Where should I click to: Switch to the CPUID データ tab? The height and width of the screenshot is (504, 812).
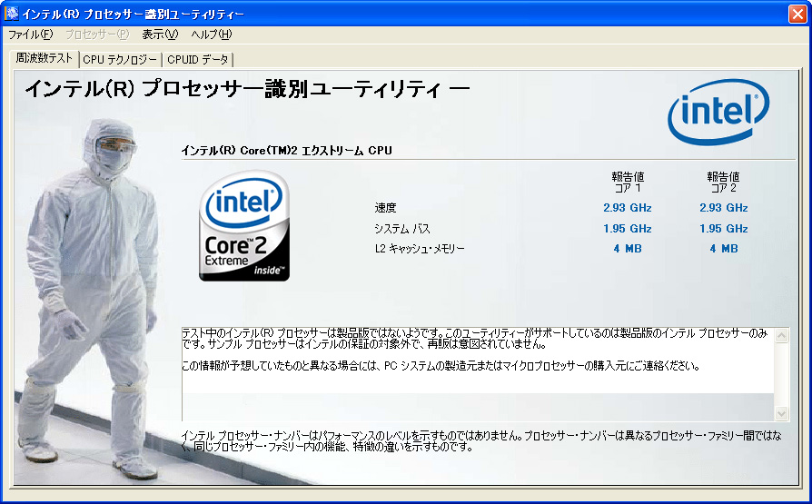[198, 60]
